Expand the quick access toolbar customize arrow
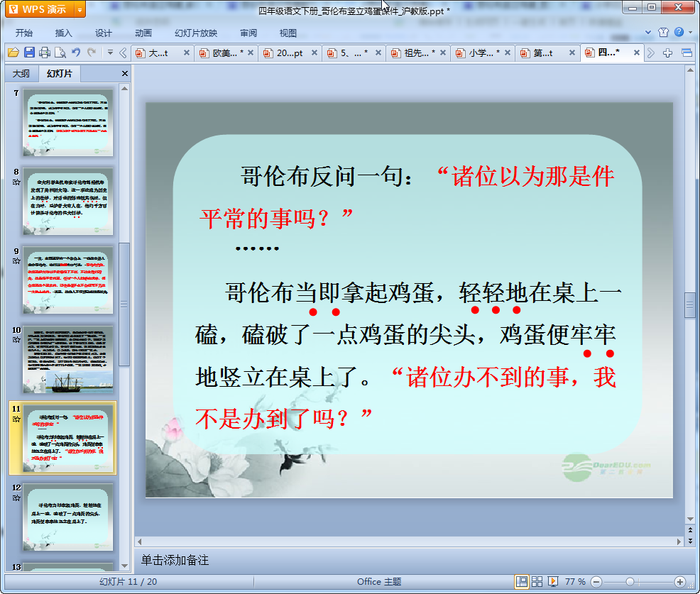Viewport: 700px width, 594px height. pyautogui.click(x=110, y=53)
